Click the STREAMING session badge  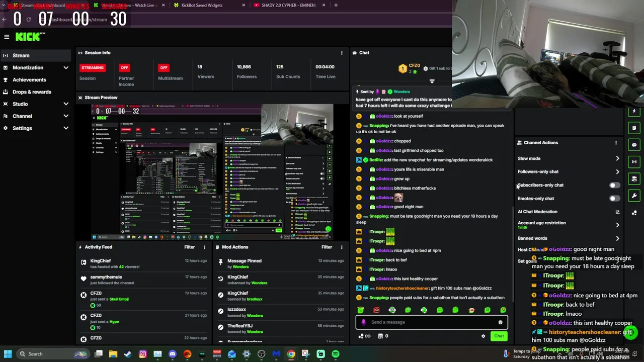pos(93,67)
